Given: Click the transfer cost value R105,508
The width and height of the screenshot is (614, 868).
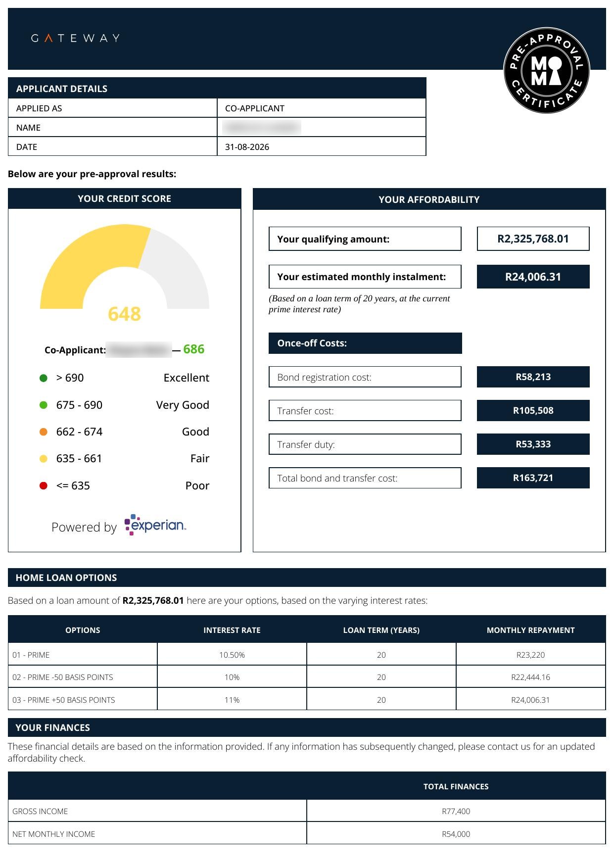Looking at the screenshot, I should pos(533,411).
